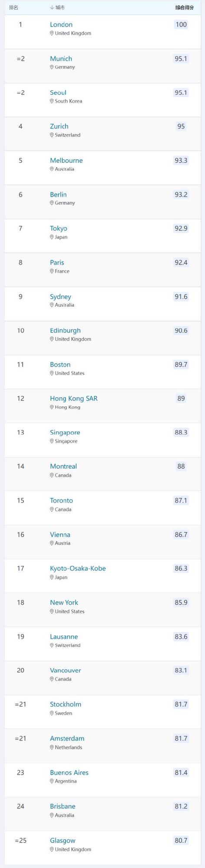Image resolution: width=205 pixels, height=868 pixels.
Task: Click location pin icon next to South Korea
Action: [x=52, y=101]
